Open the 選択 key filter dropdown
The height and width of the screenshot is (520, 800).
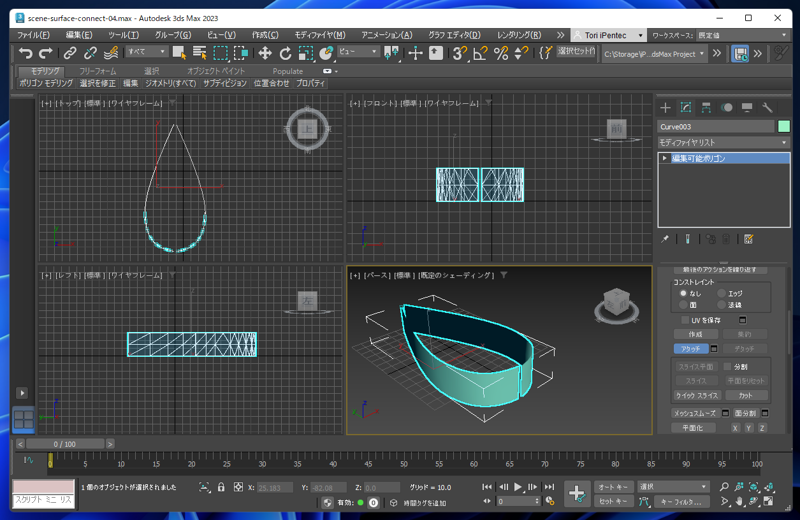tap(673, 487)
